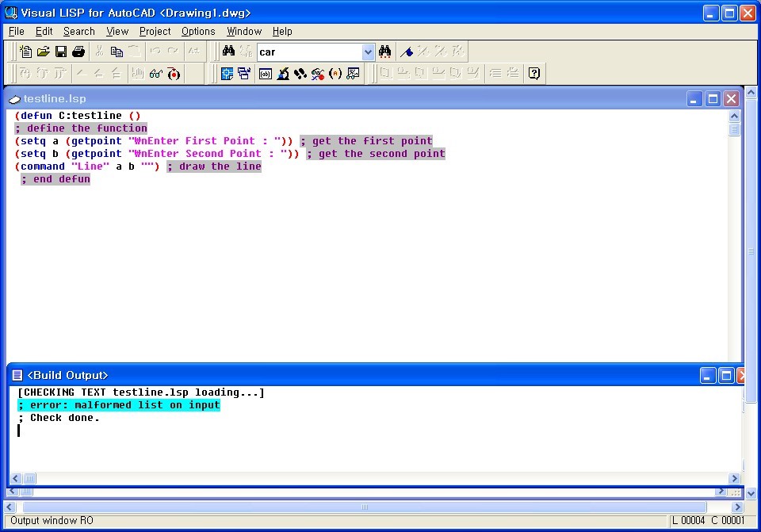Click the wide thumb of the bottom horizontal scrollbar
Viewport: 761px width, 532px height.
365,507
